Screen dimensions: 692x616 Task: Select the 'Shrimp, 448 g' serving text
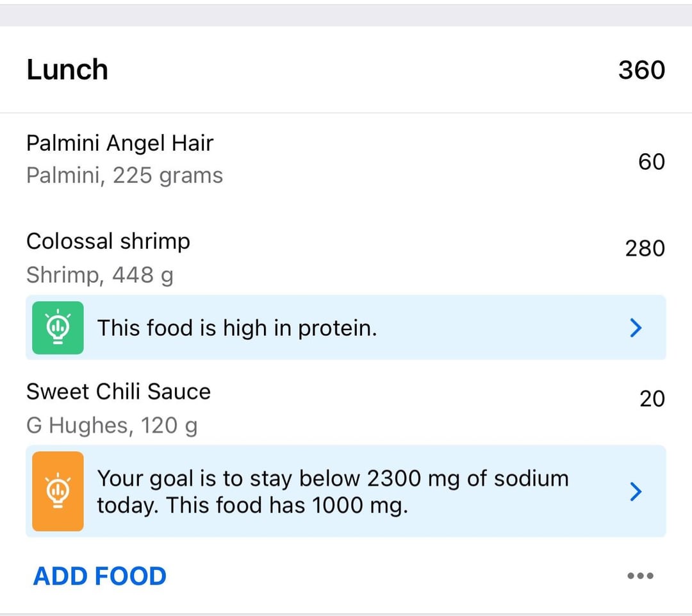tap(100, 275)
